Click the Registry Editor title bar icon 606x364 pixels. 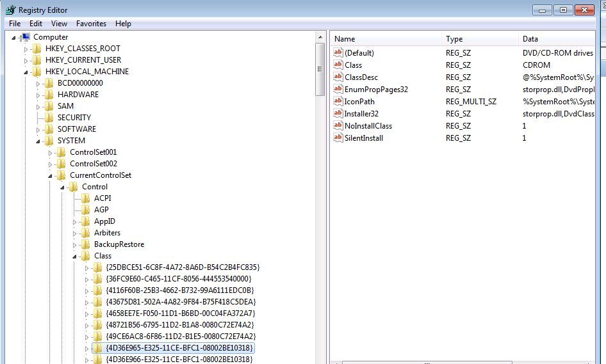click(x=10, y=10)
